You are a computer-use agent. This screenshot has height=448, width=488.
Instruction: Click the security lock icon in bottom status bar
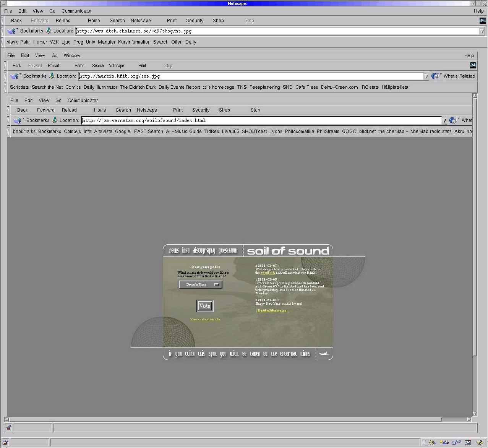tap(6, 443)
